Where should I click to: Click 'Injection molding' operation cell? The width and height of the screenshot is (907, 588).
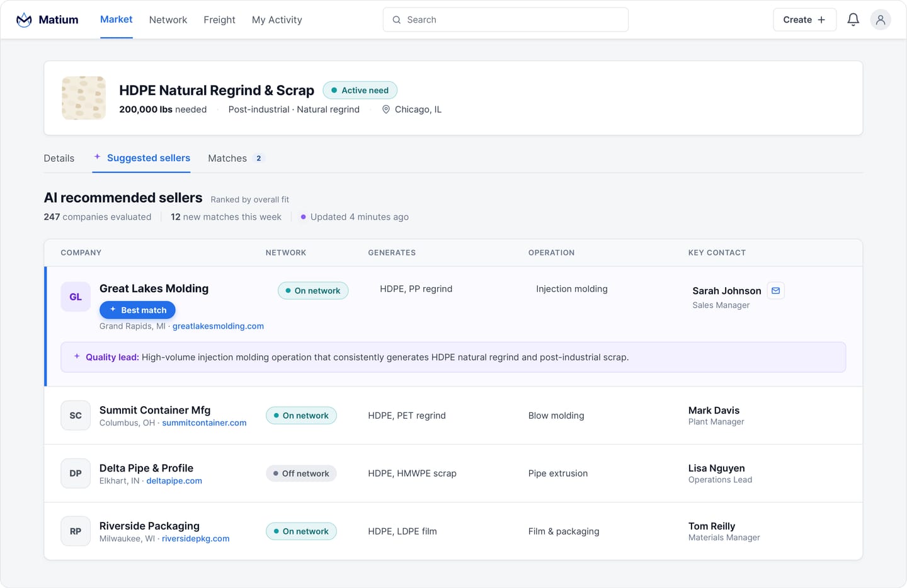coord(572,289)
